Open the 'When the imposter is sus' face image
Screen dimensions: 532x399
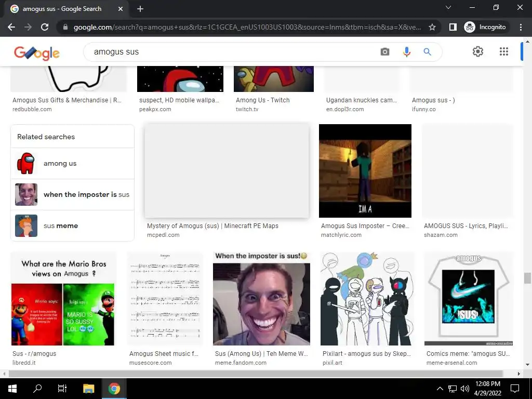pos(262,299)
